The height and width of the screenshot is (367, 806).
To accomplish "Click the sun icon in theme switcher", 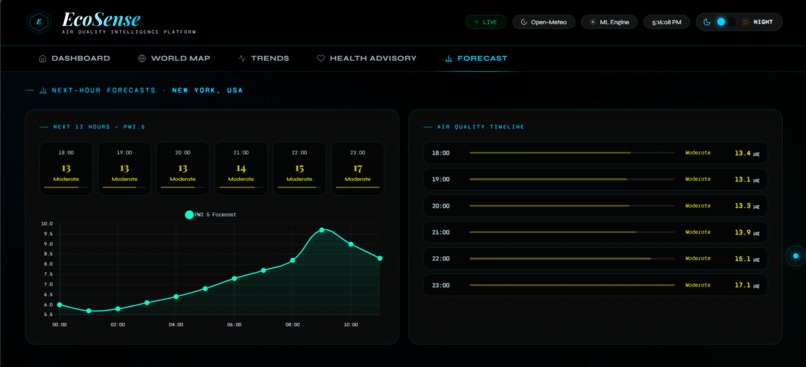I will [745, 22].
